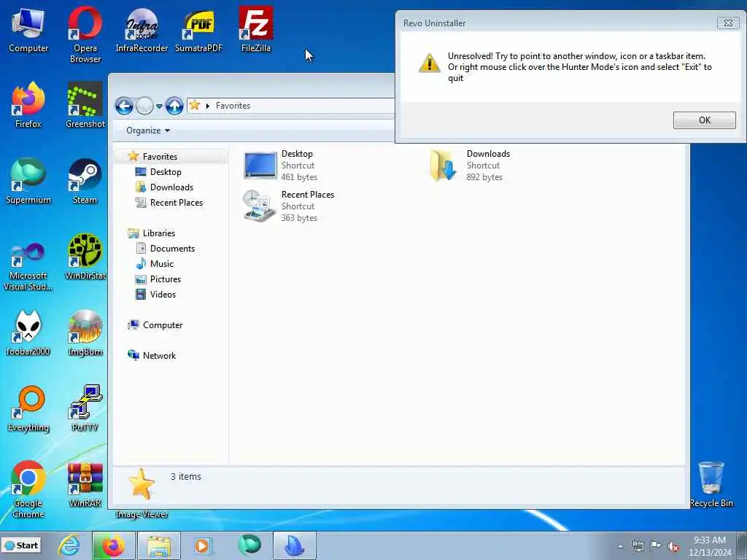
Task: Switch to Firefox in the taskbar
Action: point(113,545)
